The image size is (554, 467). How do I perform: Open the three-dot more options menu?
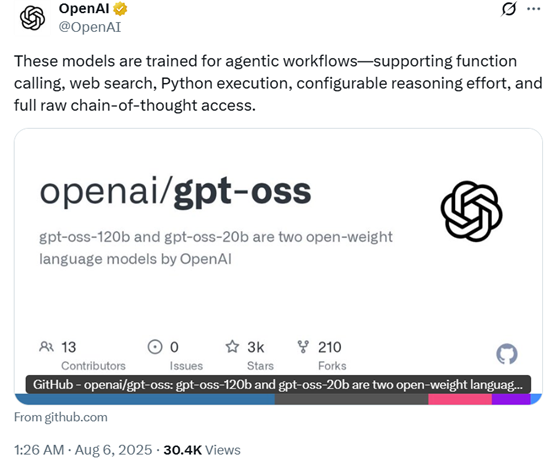tap(533, 9)
